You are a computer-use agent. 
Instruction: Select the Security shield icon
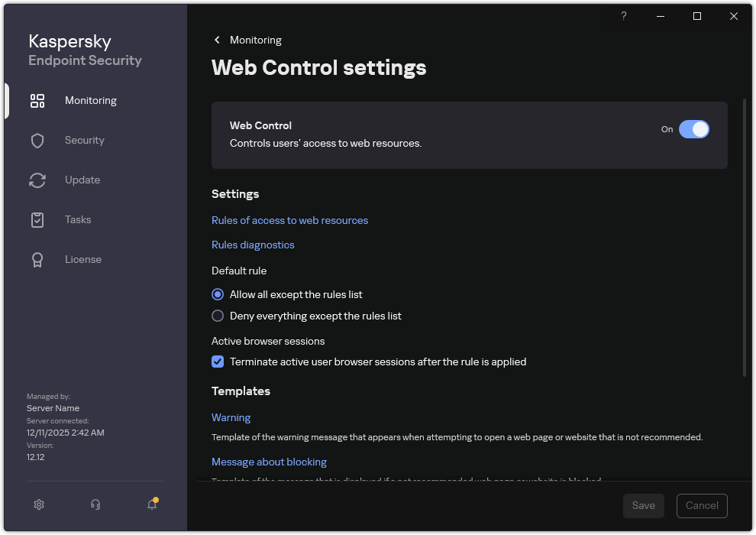pos(37,140)
